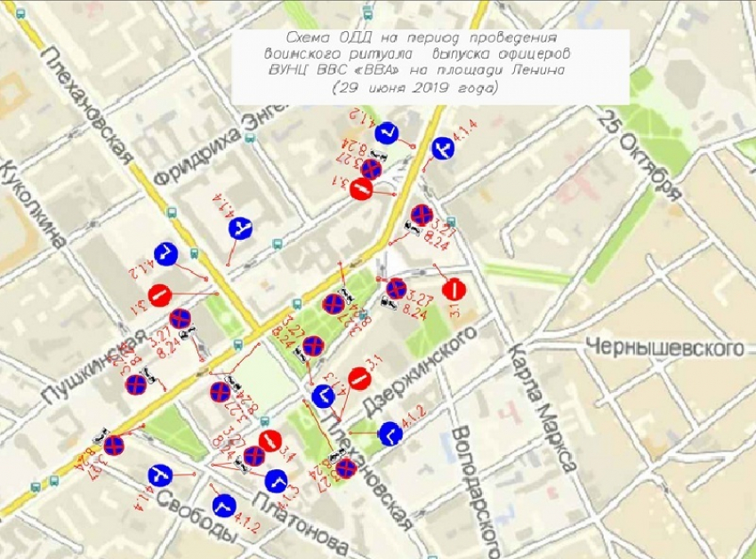Click the blue 4.1.2 sign below map title
This screenshot has height=559, width=756.
(386, 135)
